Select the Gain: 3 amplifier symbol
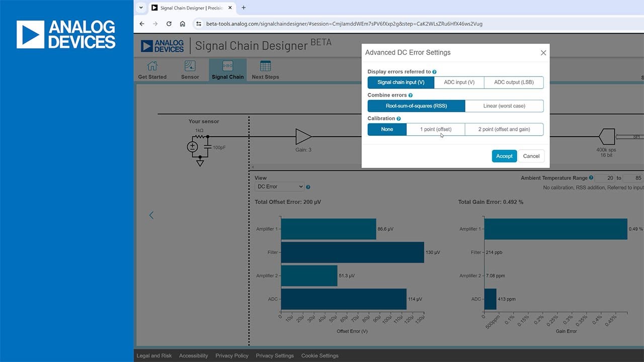Viewport: 644px width, 362px height. click(303, 136)
